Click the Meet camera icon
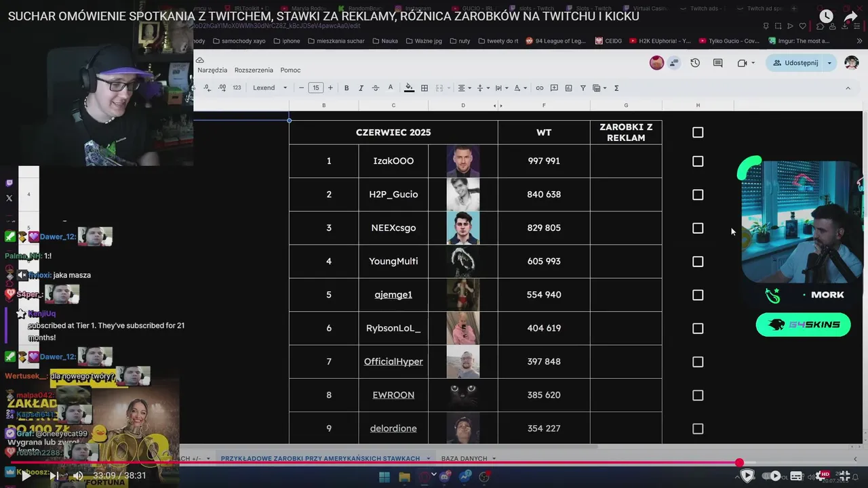The image size is (868, 488). 742,63
